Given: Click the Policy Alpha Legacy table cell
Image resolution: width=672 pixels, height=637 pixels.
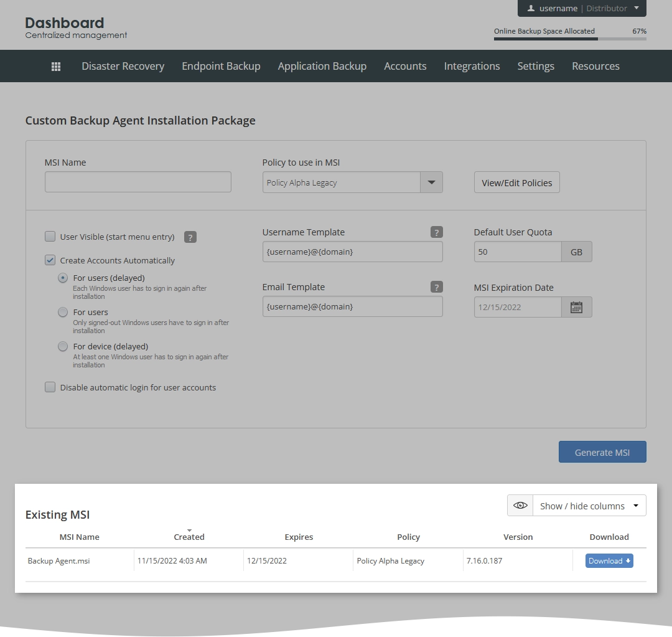Looking at the screenshot, I should [408, 560].
